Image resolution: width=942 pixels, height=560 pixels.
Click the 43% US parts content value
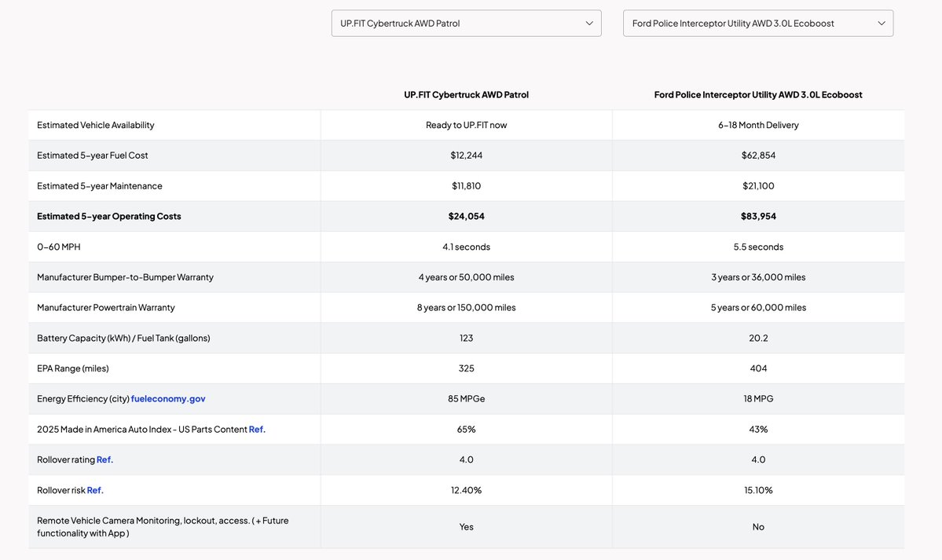pos(758,429)
